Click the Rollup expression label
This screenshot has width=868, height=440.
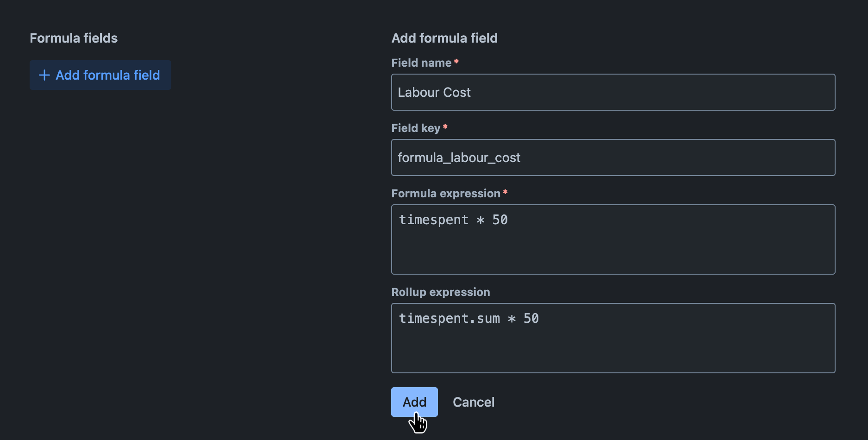440,292
